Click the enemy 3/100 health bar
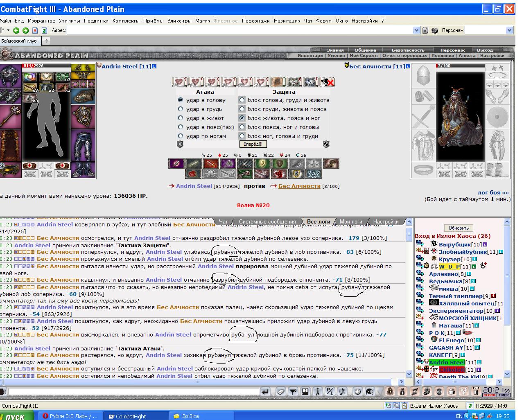Viewport: 524px width, 420px height. tap(460, 65)
